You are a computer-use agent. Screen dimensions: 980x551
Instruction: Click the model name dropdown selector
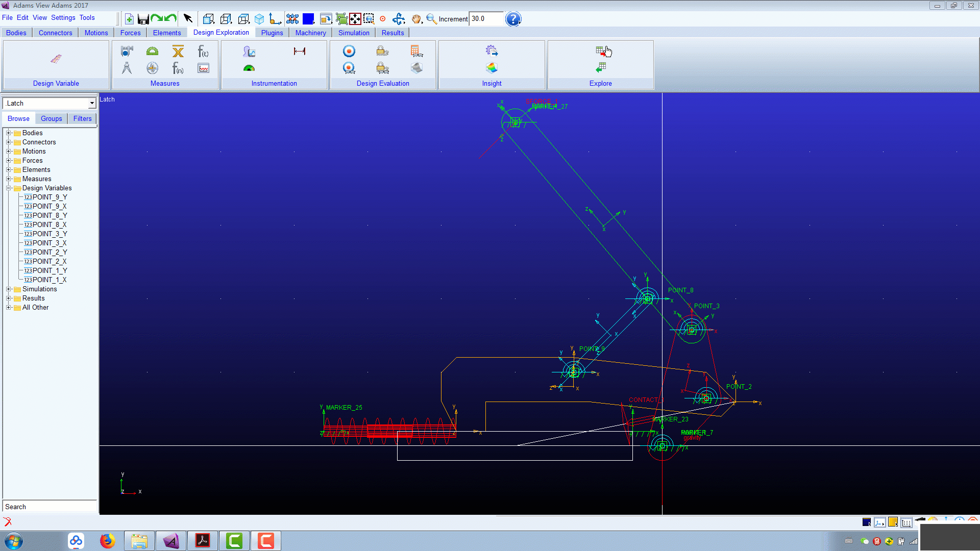pos(49,103)
